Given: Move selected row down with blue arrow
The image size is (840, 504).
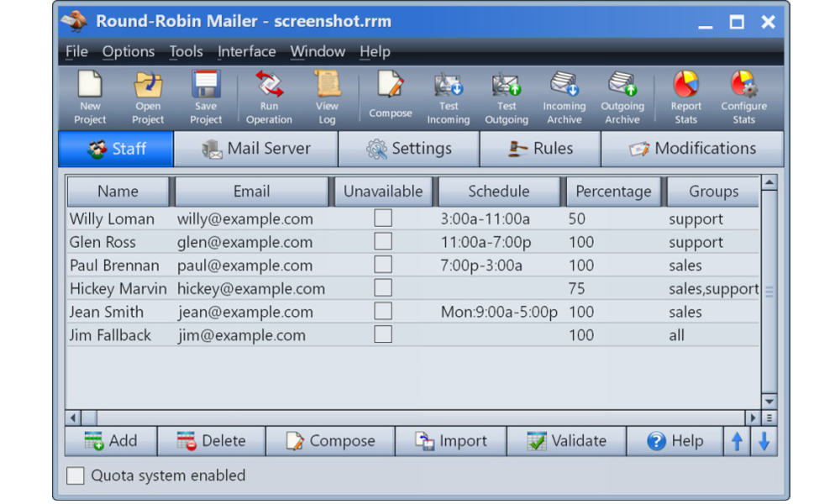Looking at the screenshot, I should pyautogui.click(x=764, y=441).
